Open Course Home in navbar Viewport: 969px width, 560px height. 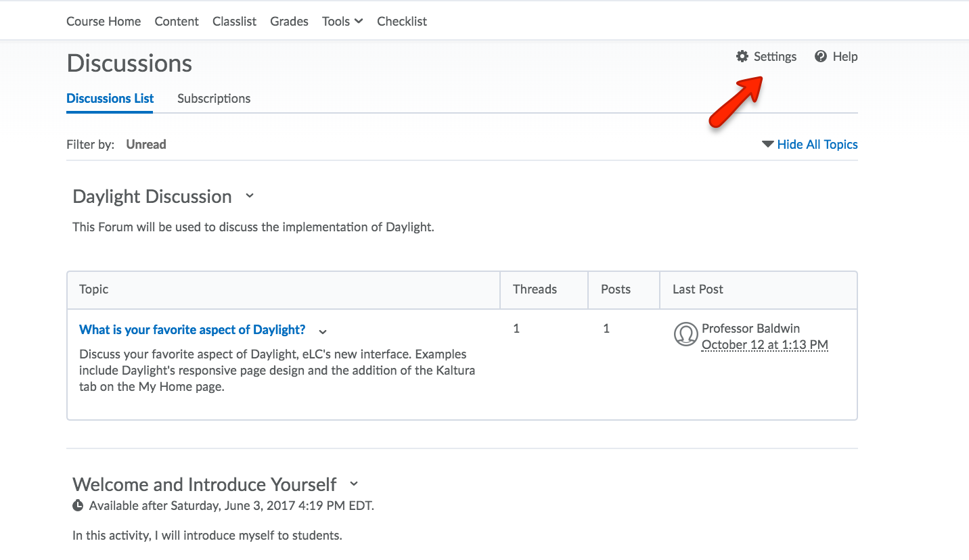click(104, 21)
